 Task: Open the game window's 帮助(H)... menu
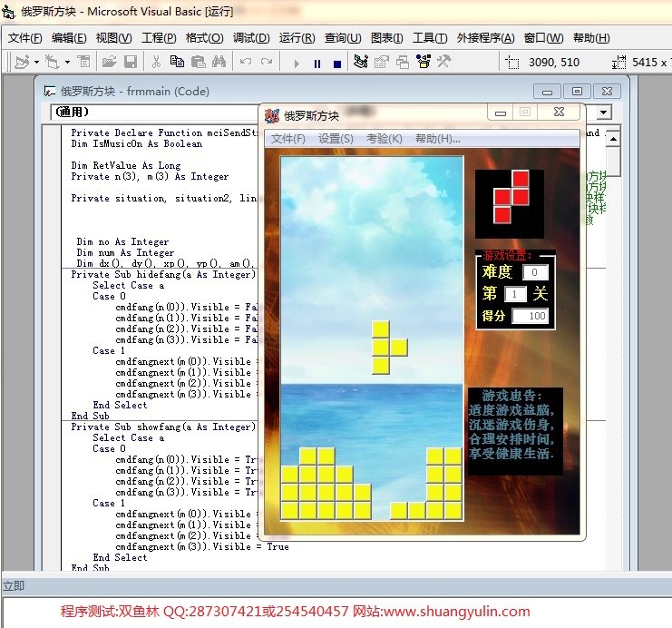pos(438,139)
